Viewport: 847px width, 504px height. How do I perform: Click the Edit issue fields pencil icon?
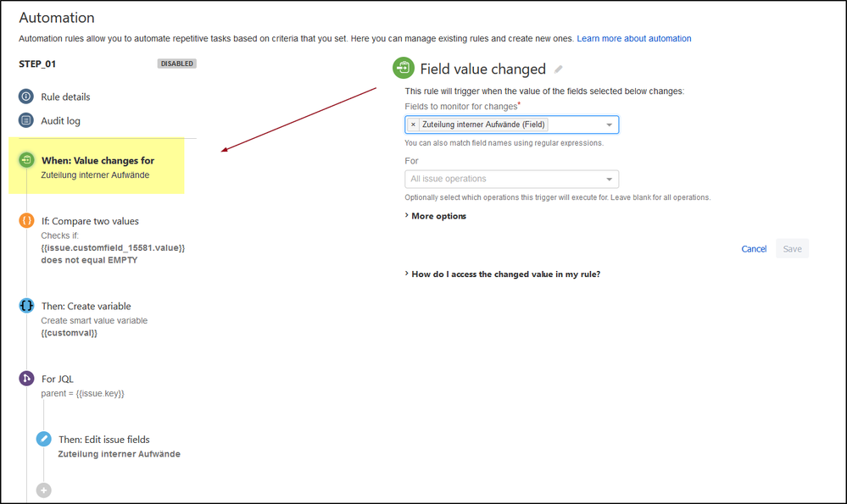pos(44,439)
